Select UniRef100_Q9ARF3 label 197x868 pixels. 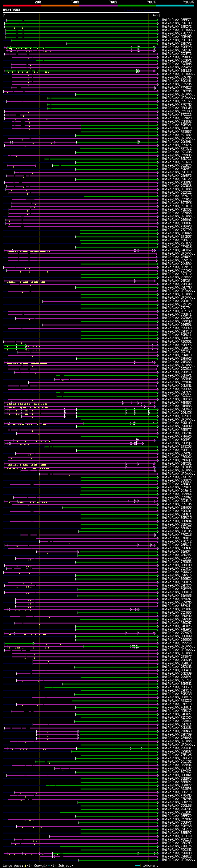tap(176, 176)
